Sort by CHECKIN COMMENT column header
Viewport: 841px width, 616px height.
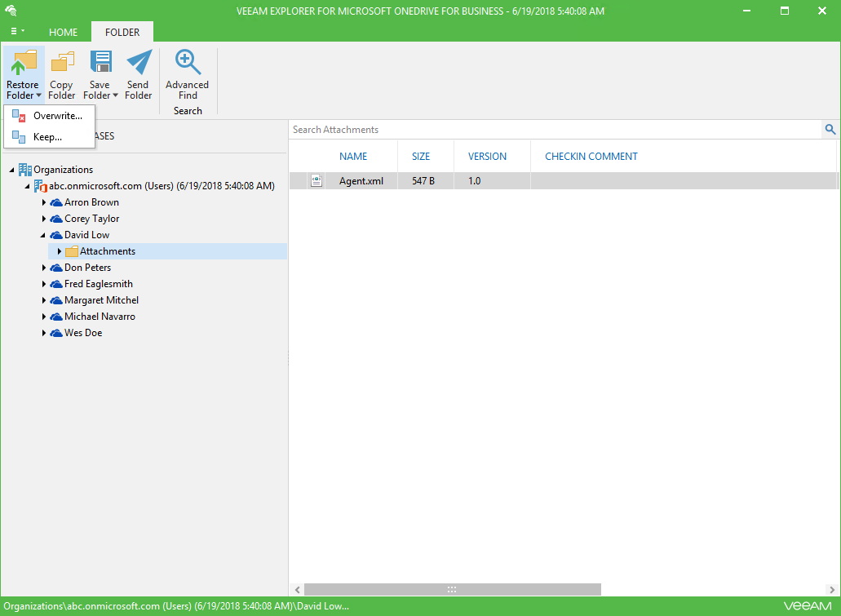591,157
